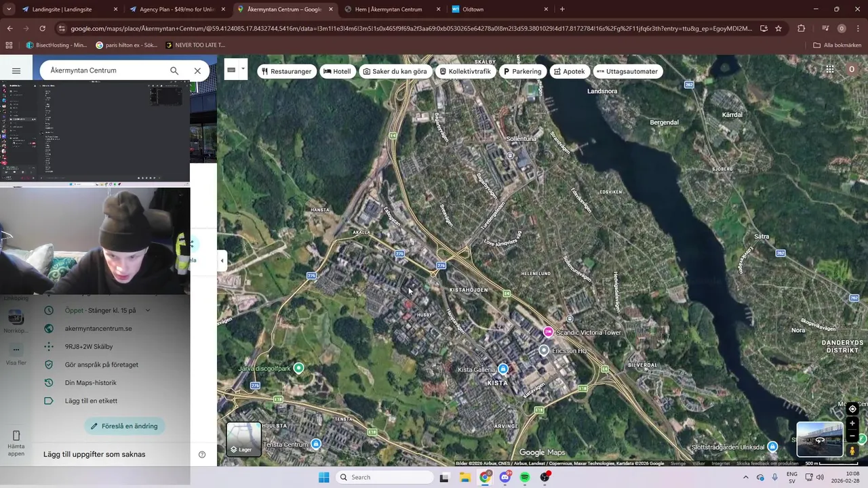Zoom in the map with plus
Viewport: 868px width, 488px height.
click(852, 424)
